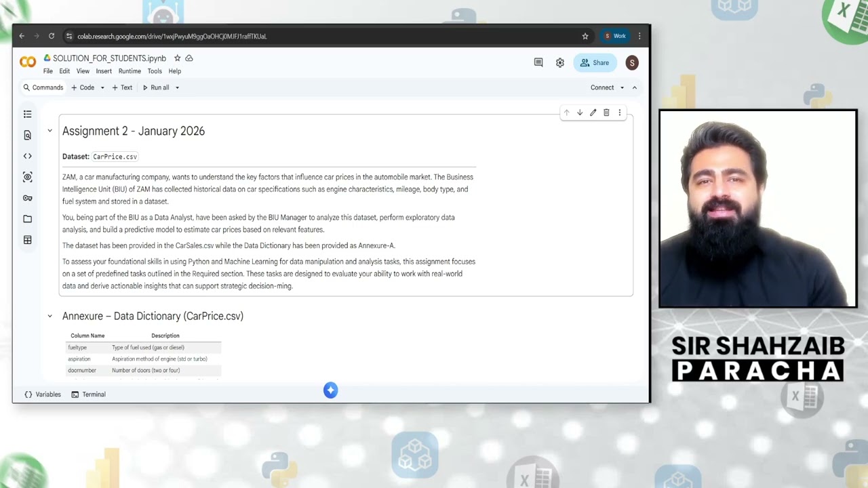Click the doornumber row in data dictionary
This screenshot has height=488, width=868.
pos(144,370)
